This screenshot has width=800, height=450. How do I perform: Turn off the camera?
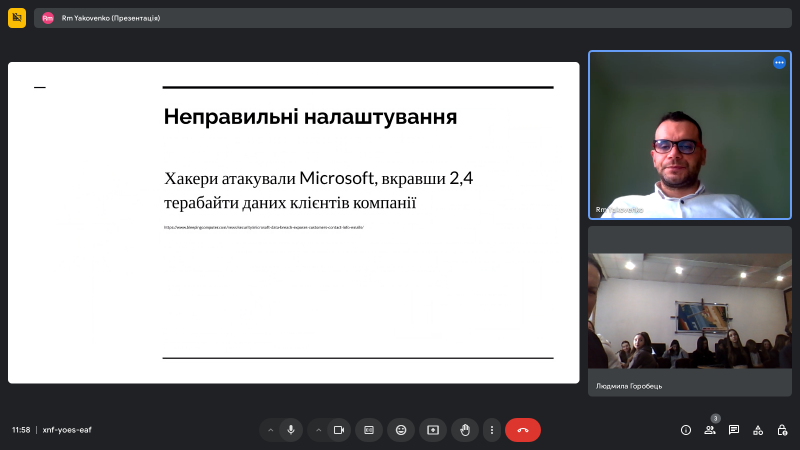click(x=339, y=430)
